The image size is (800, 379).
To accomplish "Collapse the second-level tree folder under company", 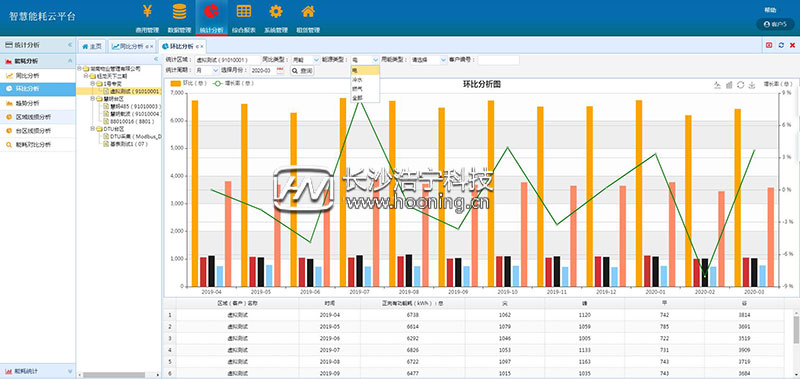I will (86, 75).
